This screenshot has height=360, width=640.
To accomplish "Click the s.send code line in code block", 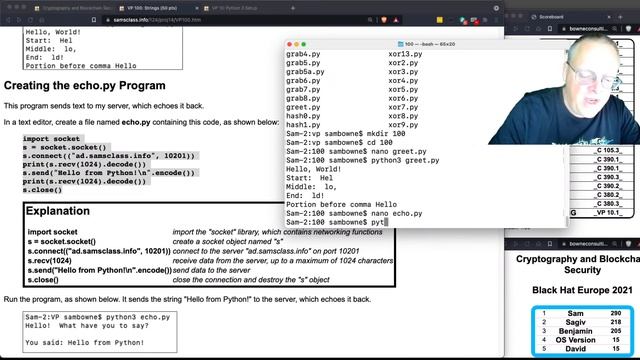I will [x=109, y=173].
